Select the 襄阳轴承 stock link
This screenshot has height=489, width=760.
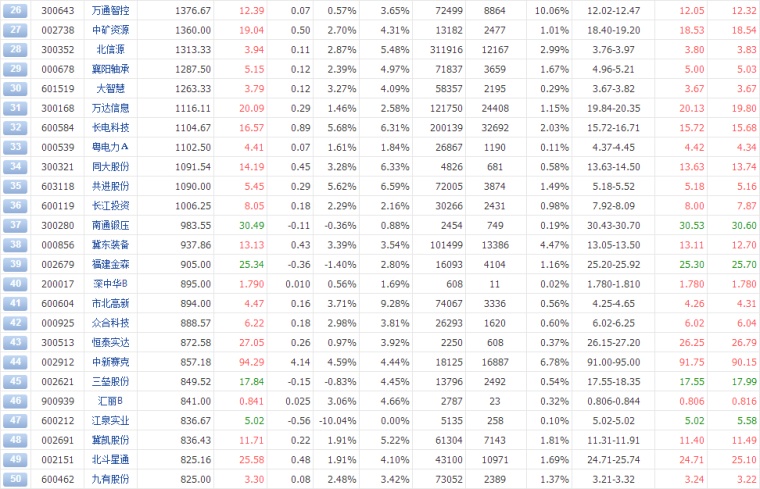(x=111, y=69)
